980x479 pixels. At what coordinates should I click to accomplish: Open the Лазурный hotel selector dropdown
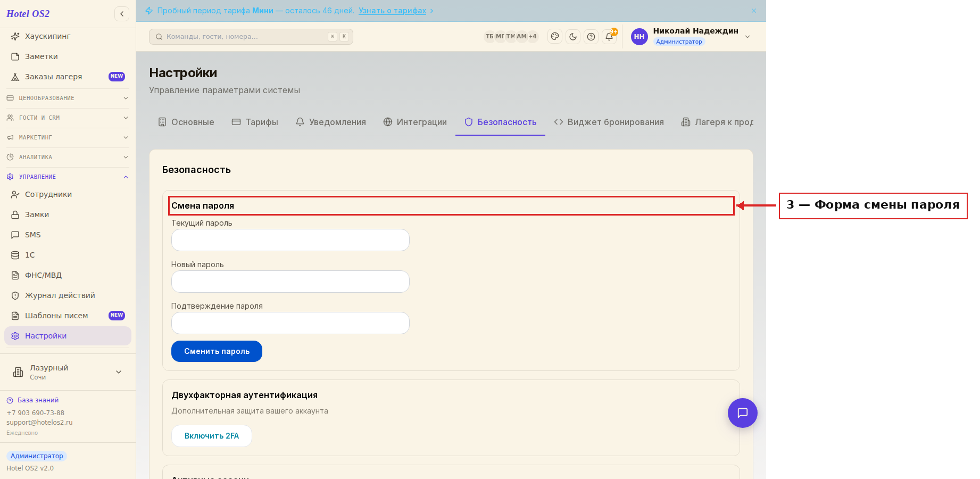[68, 372]
